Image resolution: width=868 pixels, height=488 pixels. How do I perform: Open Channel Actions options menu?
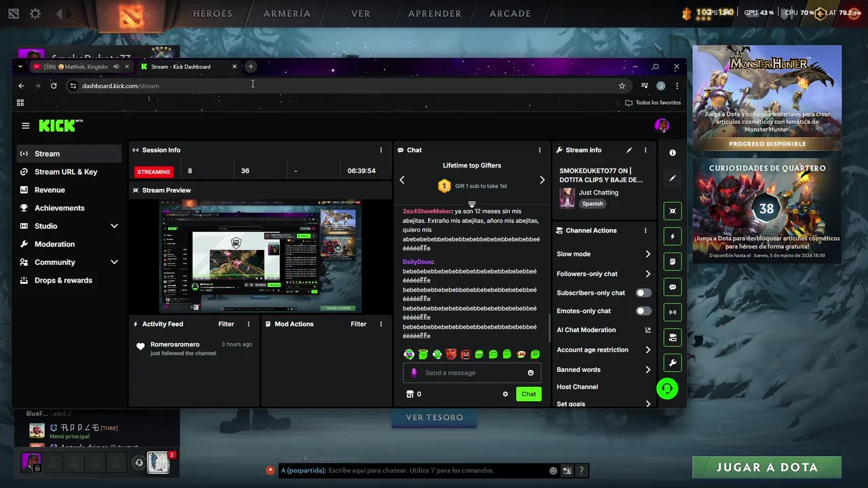[646, 230]
